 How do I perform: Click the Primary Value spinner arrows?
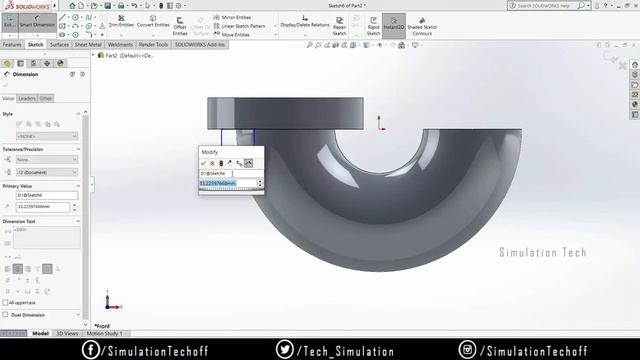pyautogui.click(x=74, y=207)
